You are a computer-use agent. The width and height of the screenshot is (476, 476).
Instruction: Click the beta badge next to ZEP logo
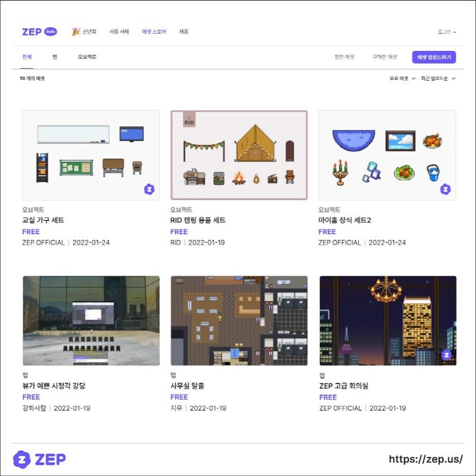coord(51,32)
